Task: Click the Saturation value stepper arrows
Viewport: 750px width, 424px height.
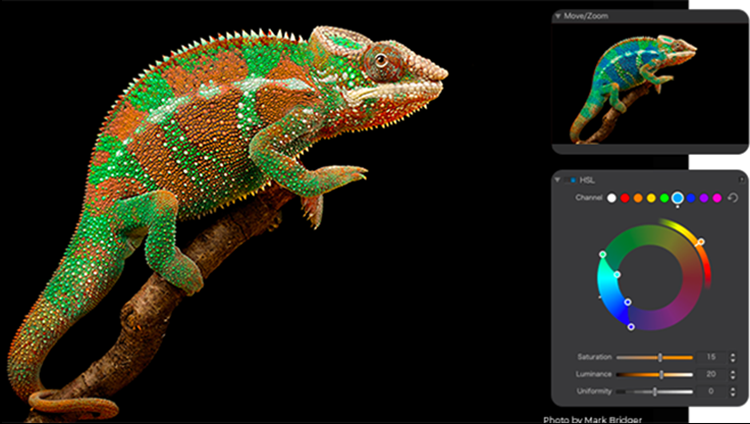Action: point(733,357)
